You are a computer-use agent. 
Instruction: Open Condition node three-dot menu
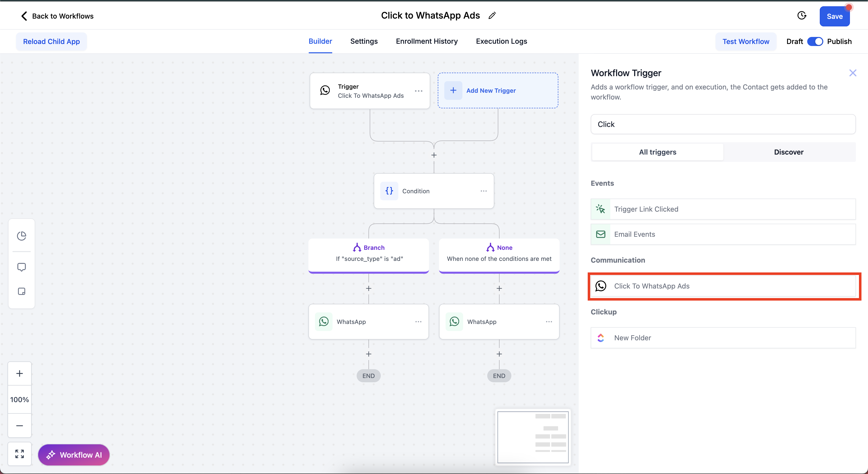483,191
